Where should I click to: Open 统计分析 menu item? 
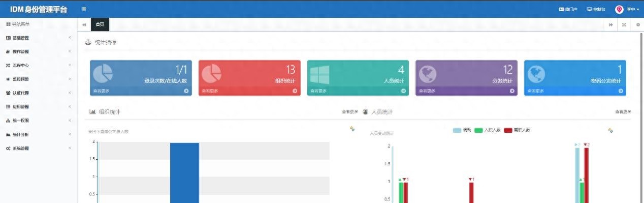pos(39,134)
